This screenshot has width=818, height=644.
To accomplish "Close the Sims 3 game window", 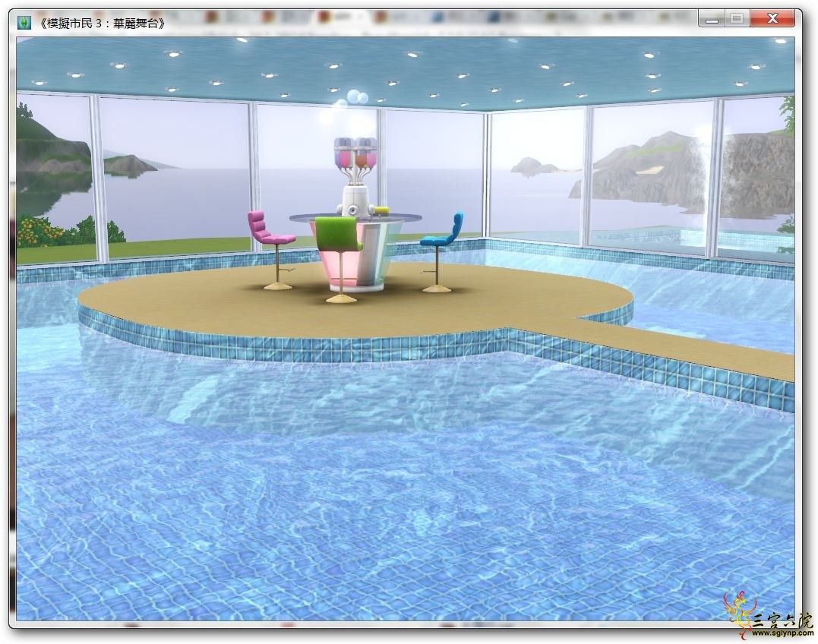I will 772,19.
